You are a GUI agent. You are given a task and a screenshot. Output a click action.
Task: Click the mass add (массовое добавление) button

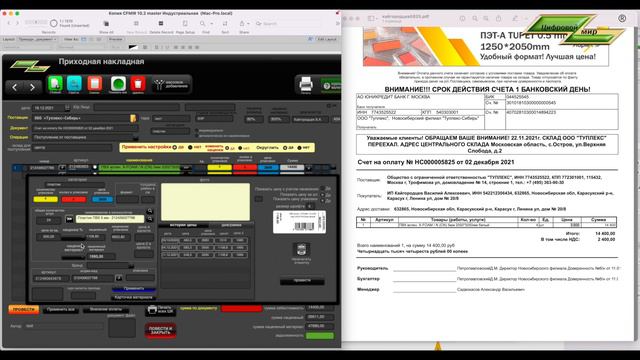click(171, 84)
